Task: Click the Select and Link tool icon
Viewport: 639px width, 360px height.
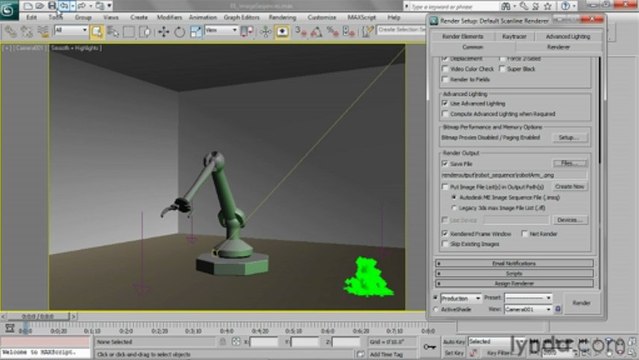Action: pyautogui.click(x=11, y=31)
